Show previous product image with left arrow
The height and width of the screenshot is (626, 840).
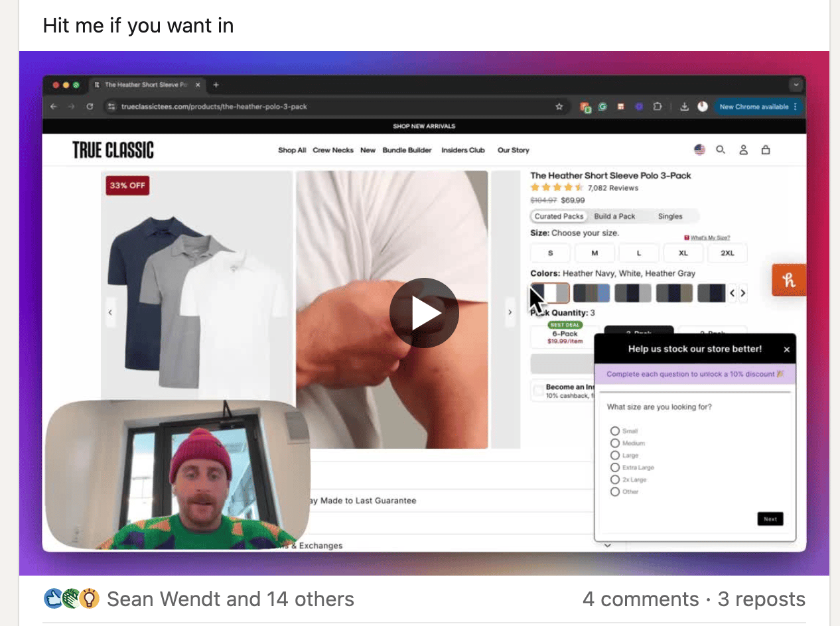[x=111, y=312]
